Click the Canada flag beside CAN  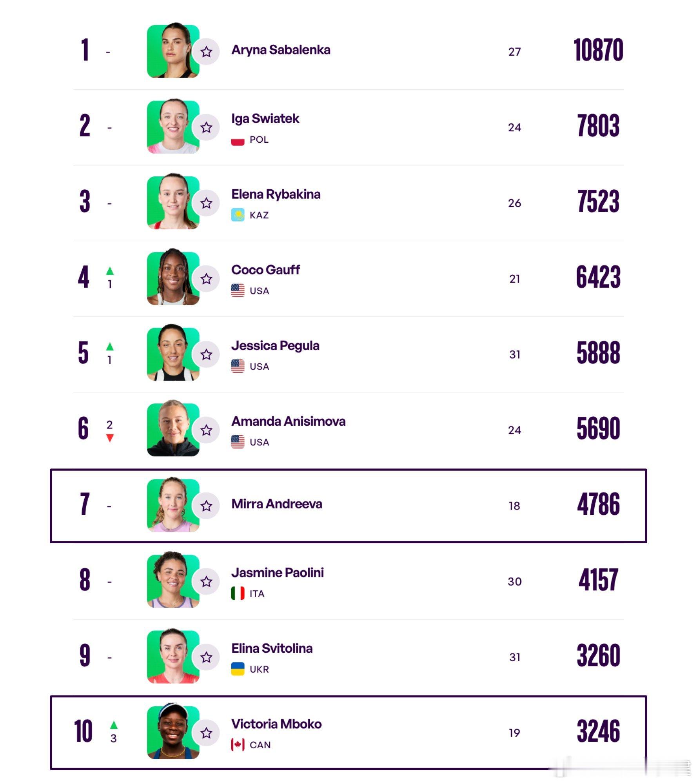click(238, 744)
